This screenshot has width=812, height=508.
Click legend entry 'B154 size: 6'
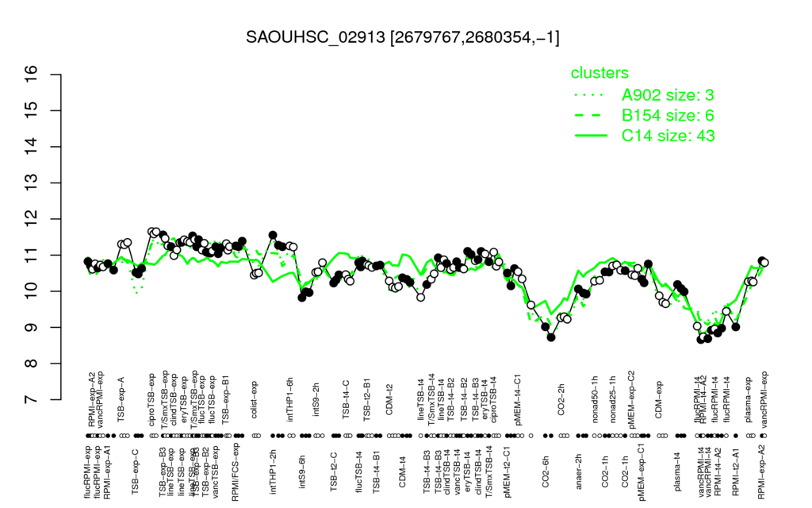668,115
